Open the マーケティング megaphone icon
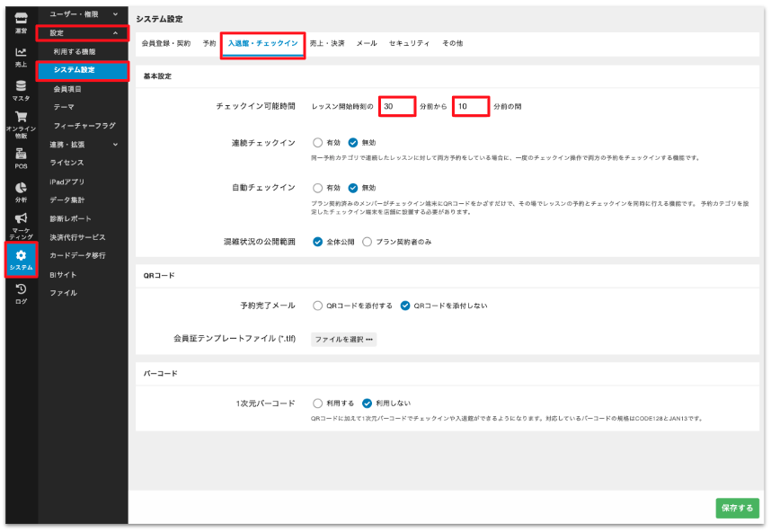Screen dimensions: 771x532 point(21,226)
